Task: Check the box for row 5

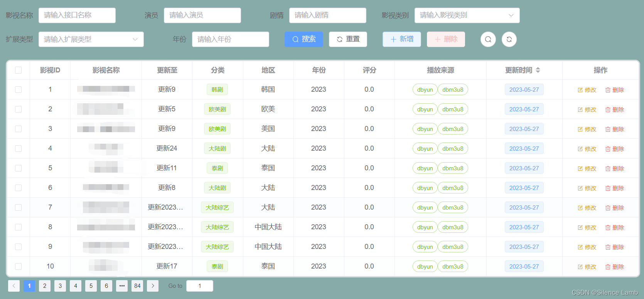Action: [18, 168]
